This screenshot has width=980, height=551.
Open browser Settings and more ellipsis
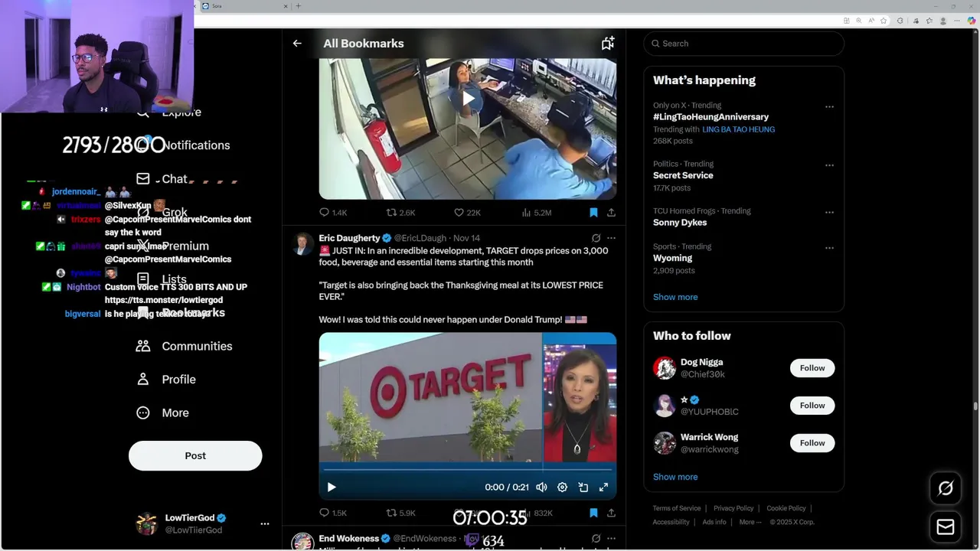click(957, 21)
